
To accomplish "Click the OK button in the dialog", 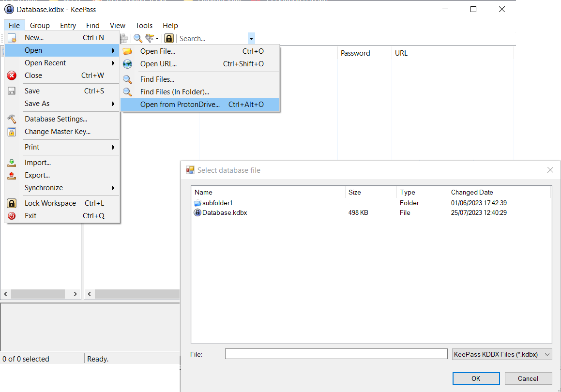I will 476,378.
